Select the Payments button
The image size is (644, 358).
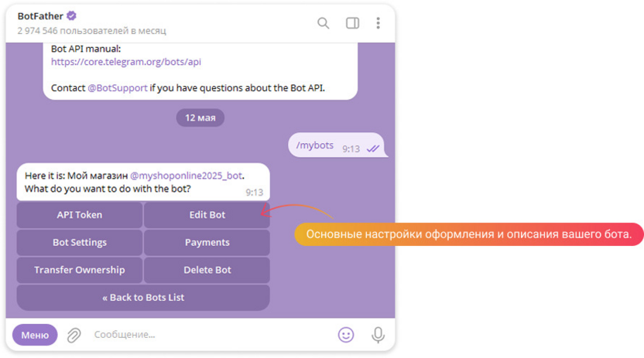(x=207, y=242)
